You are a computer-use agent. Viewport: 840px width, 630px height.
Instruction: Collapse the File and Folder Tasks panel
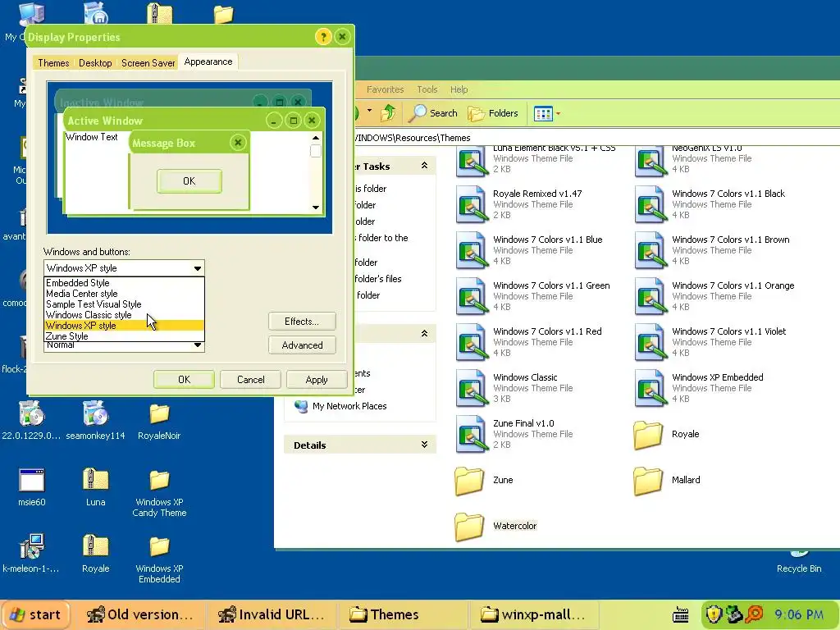424,166
